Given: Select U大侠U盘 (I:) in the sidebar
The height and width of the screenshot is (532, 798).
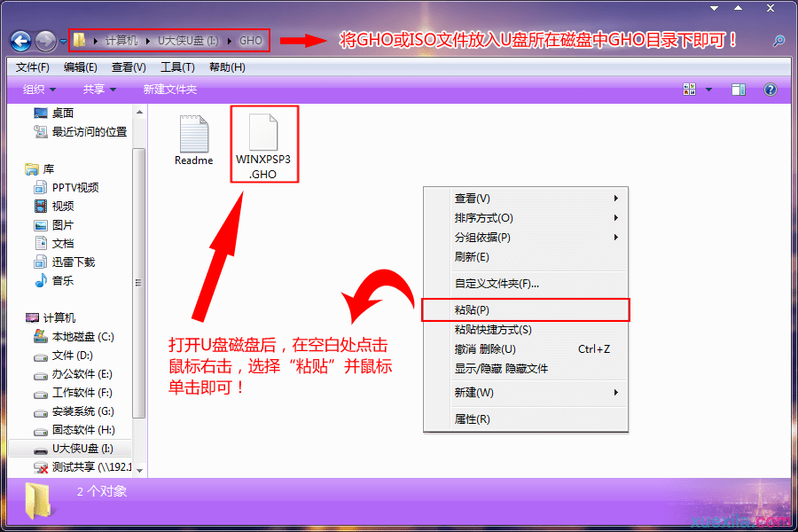Looking at the screenshot, I should point(80,448).
